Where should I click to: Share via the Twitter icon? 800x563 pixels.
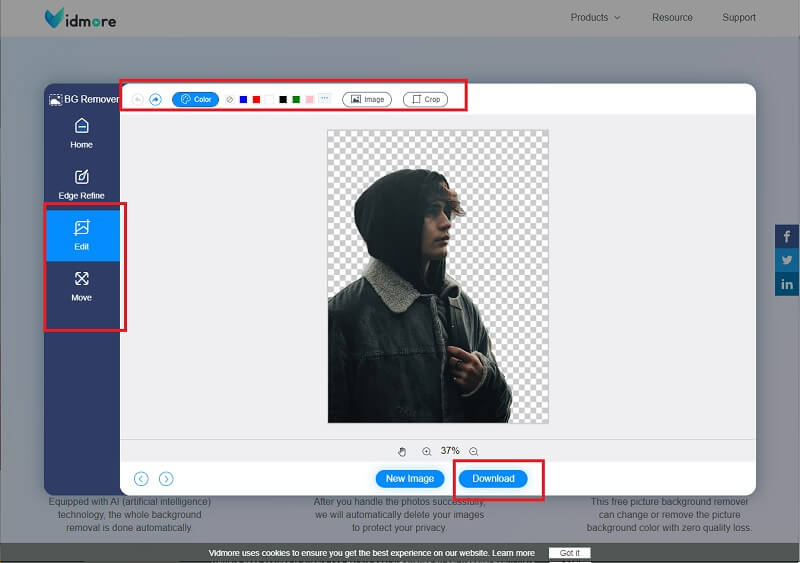pyautogui.click(x=787, y=260)
